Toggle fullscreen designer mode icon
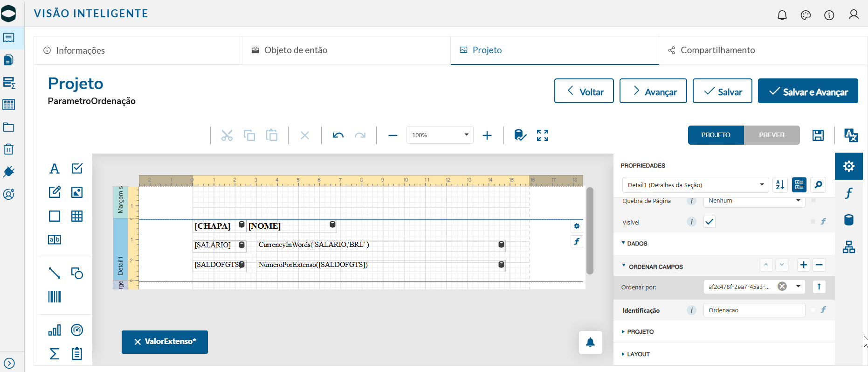This screenshot has width=868, height=372. coord(543,135)
